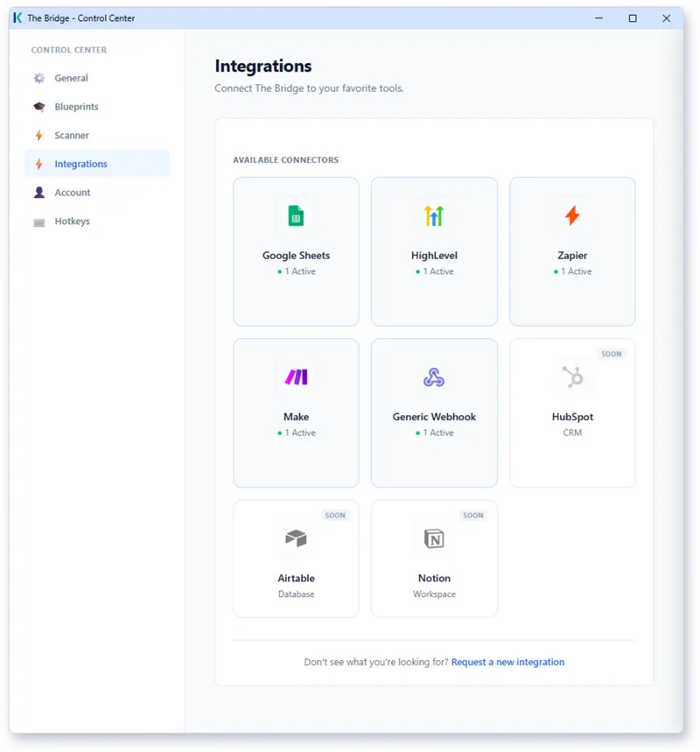Click the 1 Active status under HighLevel

click(434, 271)
